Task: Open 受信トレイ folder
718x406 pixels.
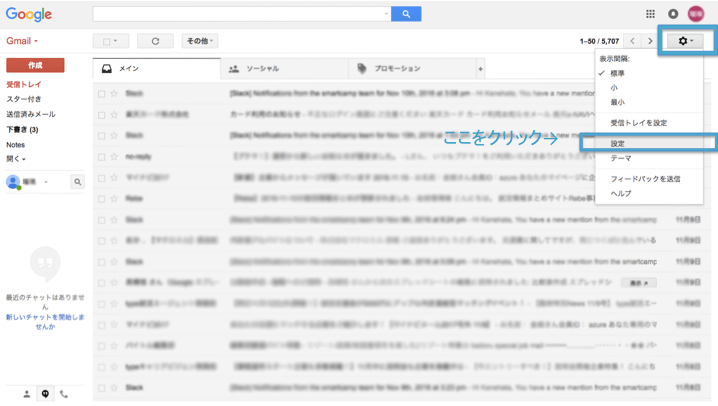Action: 24,84
